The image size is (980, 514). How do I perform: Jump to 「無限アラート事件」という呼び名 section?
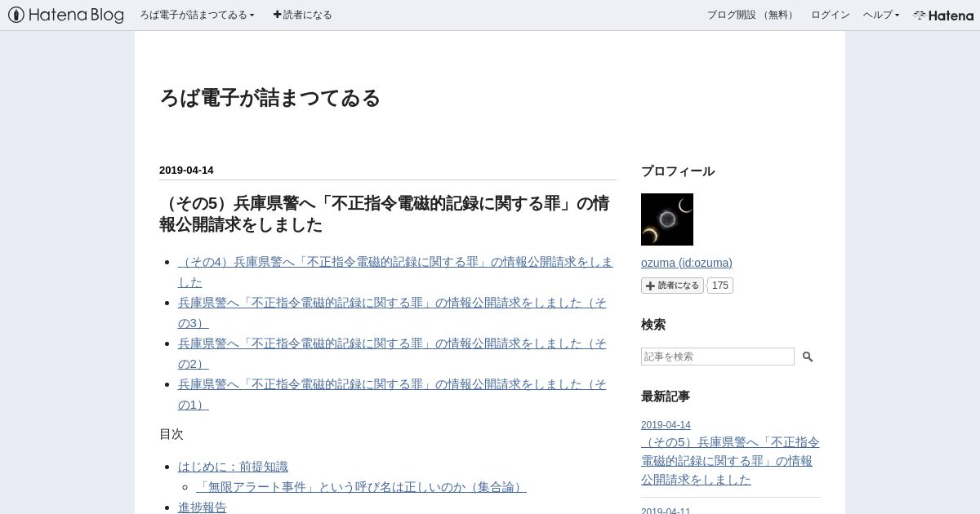361,487
